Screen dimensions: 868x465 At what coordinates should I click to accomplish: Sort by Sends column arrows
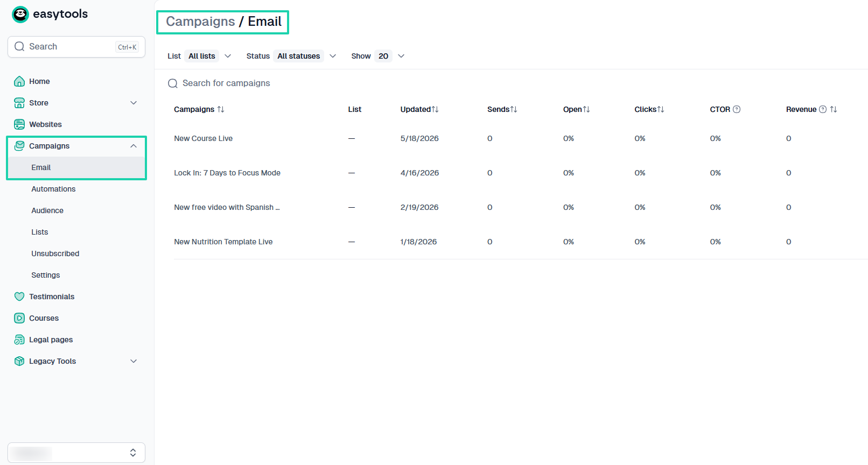click(x=514, y=109)
